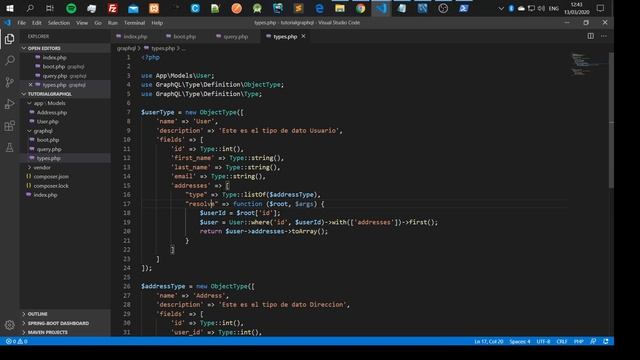Viewport: 640px width, 360px height.
Task: Open the Help menu
Action: coord(157,23)
